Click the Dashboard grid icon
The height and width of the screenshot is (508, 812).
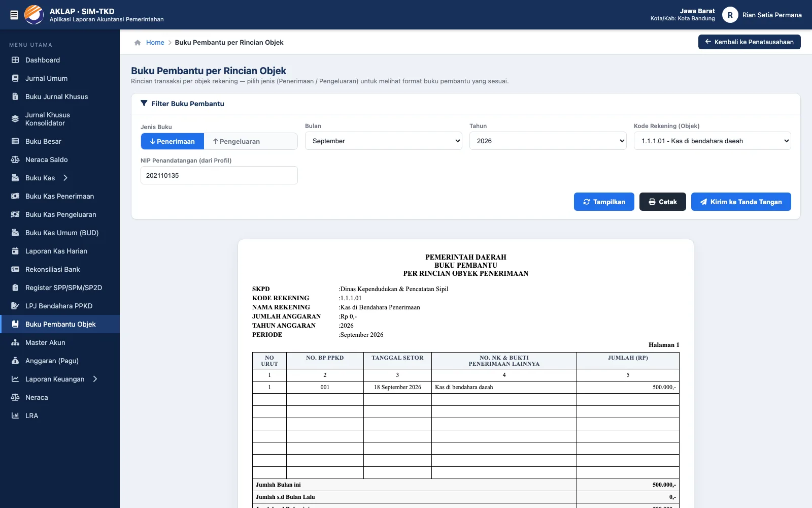15,60
